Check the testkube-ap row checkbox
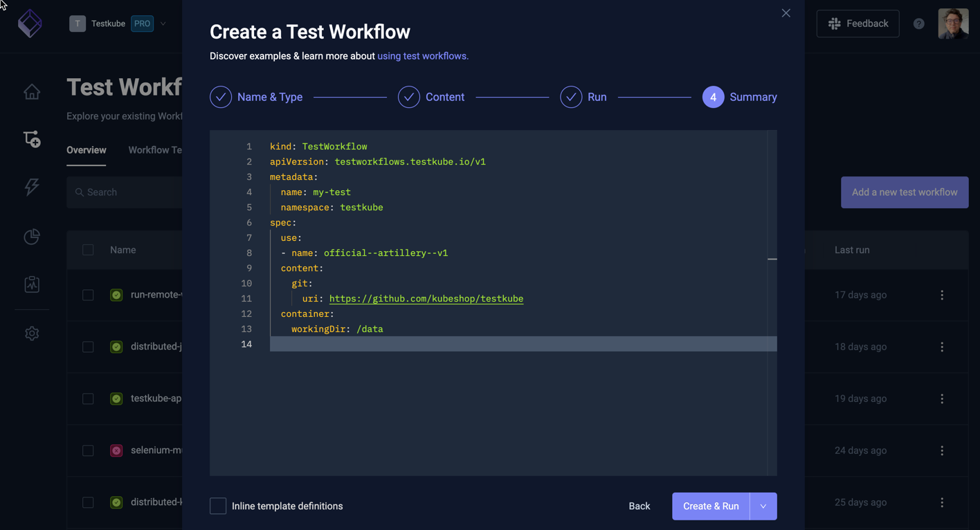Viewport: 980px width, 530px height. pyautogui.click(x=88, y=399)
